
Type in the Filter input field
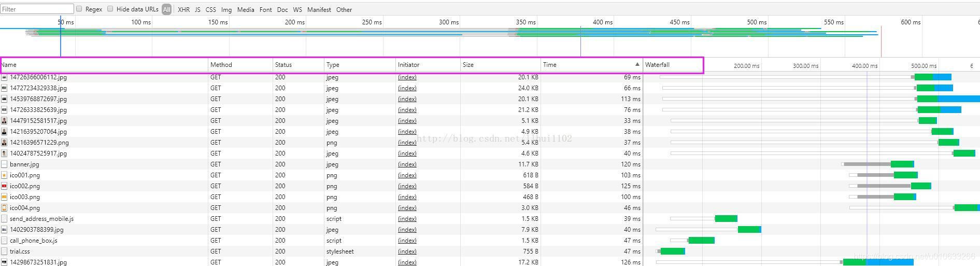(37, 9)
